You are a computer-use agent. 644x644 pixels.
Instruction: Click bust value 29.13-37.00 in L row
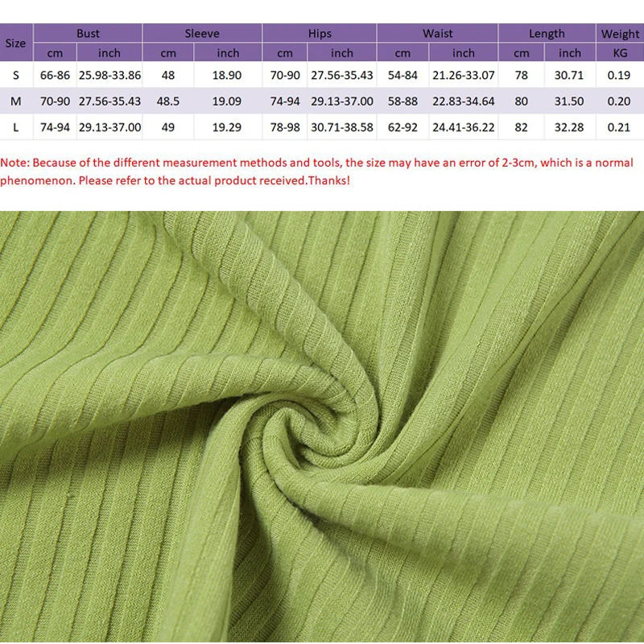pos(109,127)
